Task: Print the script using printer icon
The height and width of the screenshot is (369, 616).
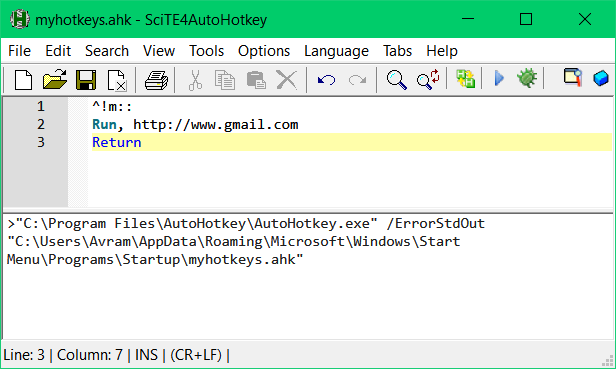Action: pos(156,80)
